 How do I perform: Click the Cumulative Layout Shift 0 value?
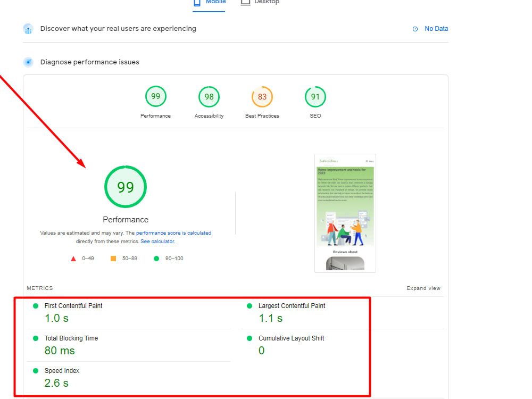(261, 351)
